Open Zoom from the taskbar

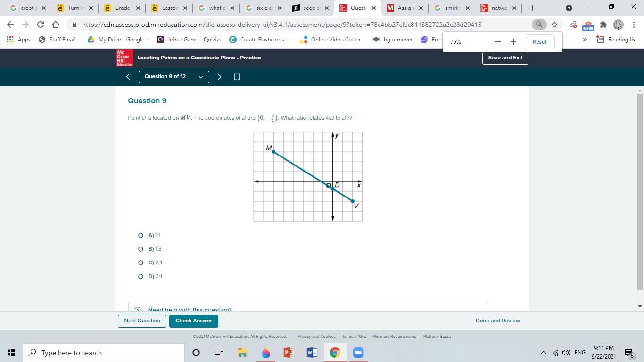point(358,353)
